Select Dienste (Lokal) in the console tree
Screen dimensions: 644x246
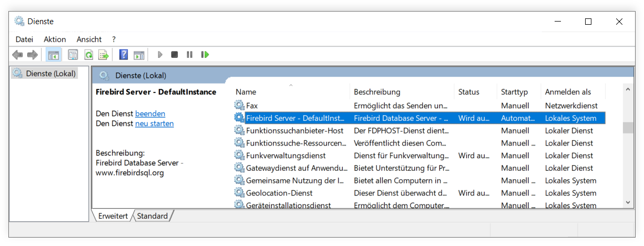pyautogui.click(x=51, y=74)
